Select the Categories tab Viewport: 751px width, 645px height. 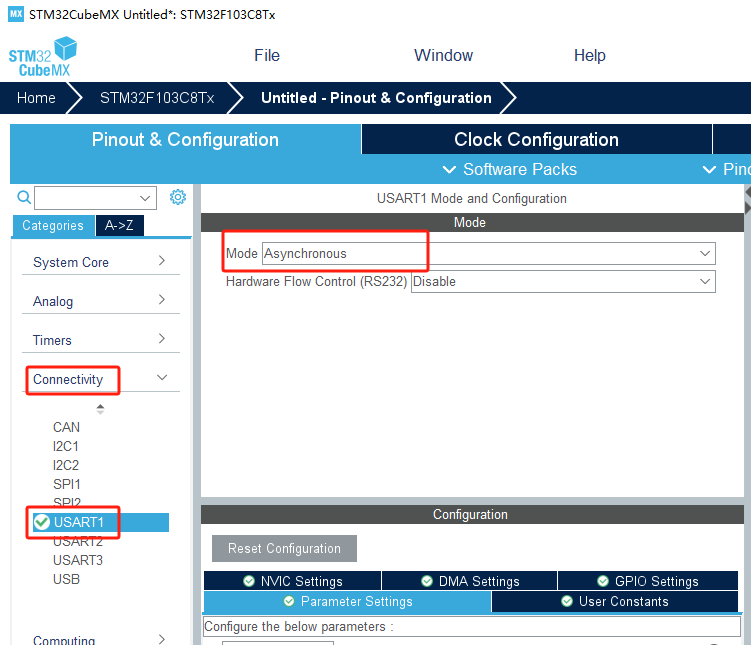pyautogui.click(x=53, y=226)
